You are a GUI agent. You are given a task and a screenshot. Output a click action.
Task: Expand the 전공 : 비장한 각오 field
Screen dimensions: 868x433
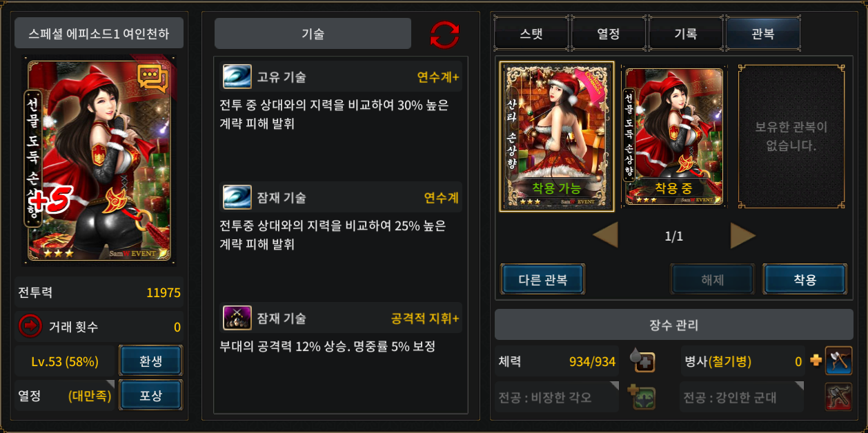pyautogui.click(x=557, y=397)
